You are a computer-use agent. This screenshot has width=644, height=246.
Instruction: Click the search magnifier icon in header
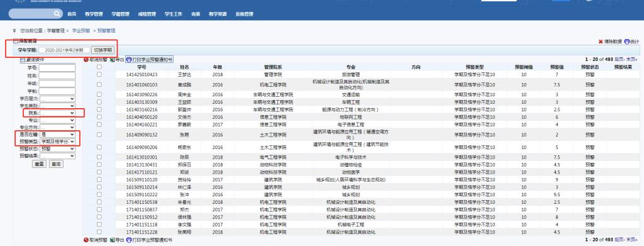57,14
